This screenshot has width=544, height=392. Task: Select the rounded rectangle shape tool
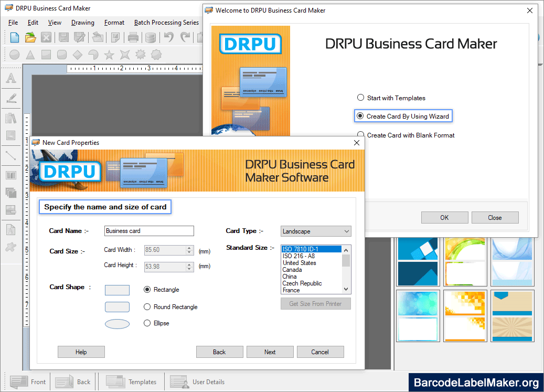[62, 55]
